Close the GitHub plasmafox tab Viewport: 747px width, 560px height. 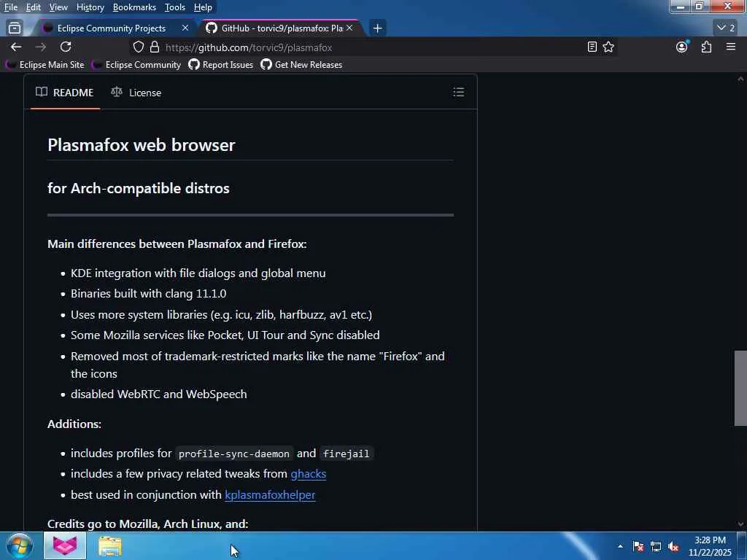click(x=349, y=28)
